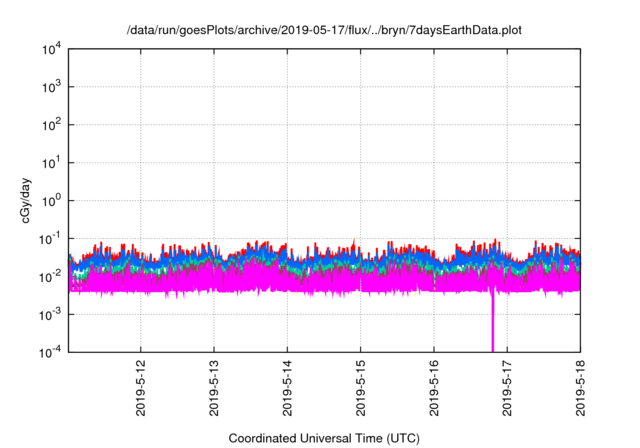Click the 2019-5-17 date tick label

507,388
